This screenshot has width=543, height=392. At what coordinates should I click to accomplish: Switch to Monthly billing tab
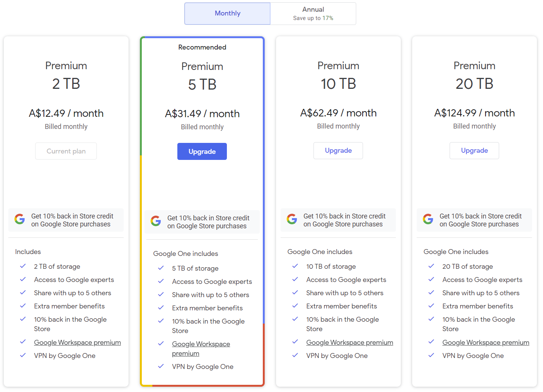[x=227, y=14]
